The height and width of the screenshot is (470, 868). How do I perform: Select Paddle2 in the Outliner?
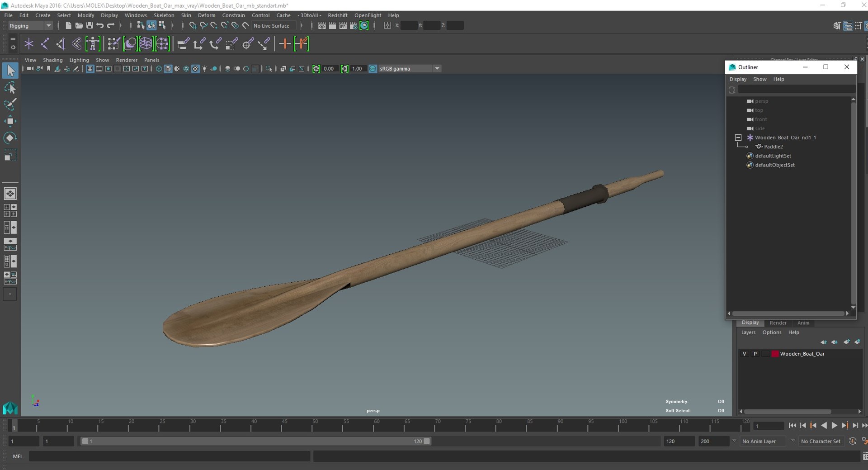773,147
